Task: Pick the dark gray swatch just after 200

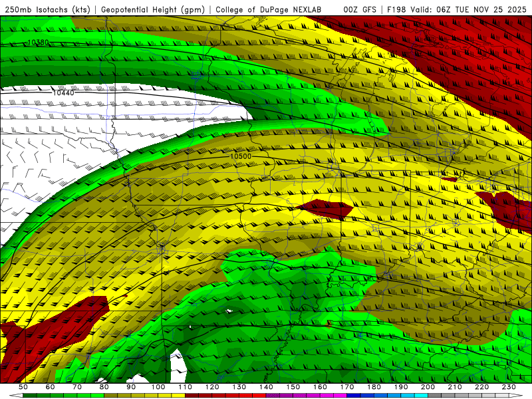Action: coord(435,396)
